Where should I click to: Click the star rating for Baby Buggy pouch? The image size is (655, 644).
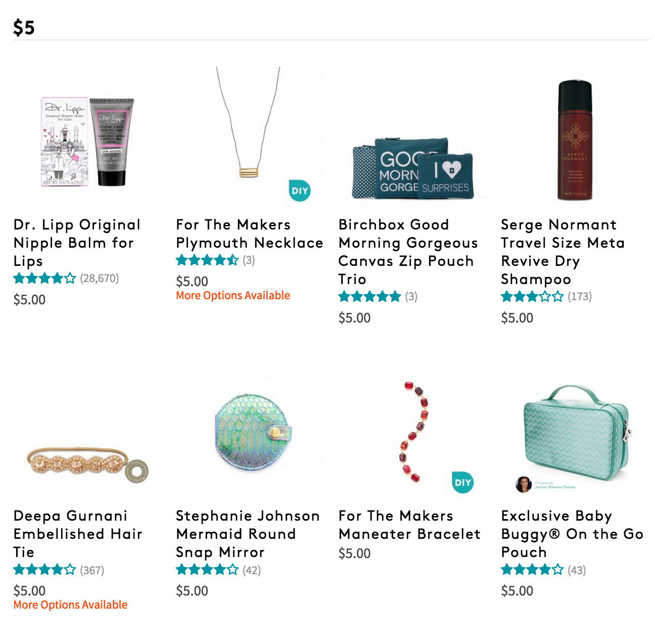coord(532,570)
